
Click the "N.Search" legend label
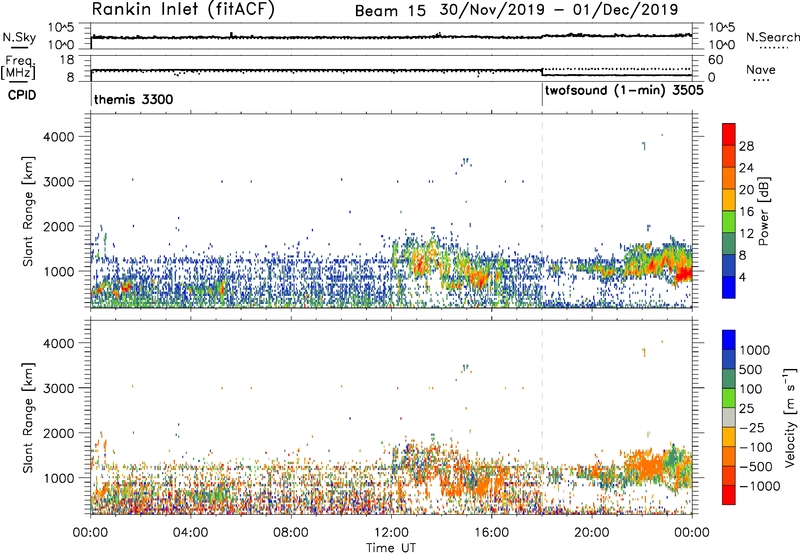[x=772, y=37]
